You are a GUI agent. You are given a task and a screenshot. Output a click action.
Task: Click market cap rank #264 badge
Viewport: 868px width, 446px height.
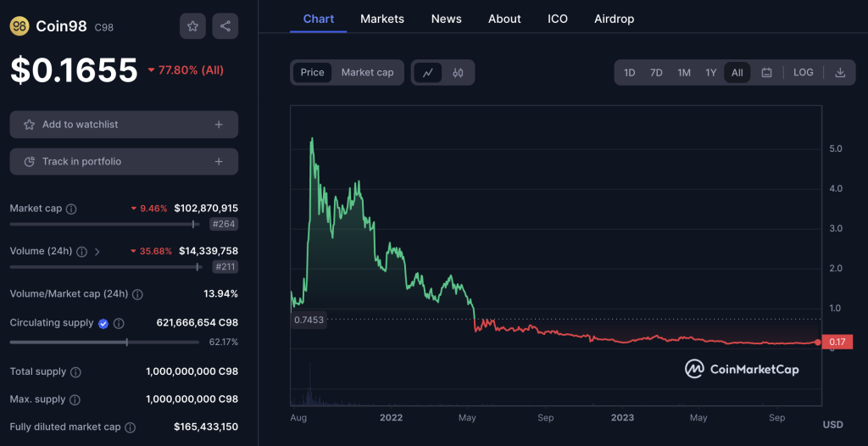pos(224,225)
